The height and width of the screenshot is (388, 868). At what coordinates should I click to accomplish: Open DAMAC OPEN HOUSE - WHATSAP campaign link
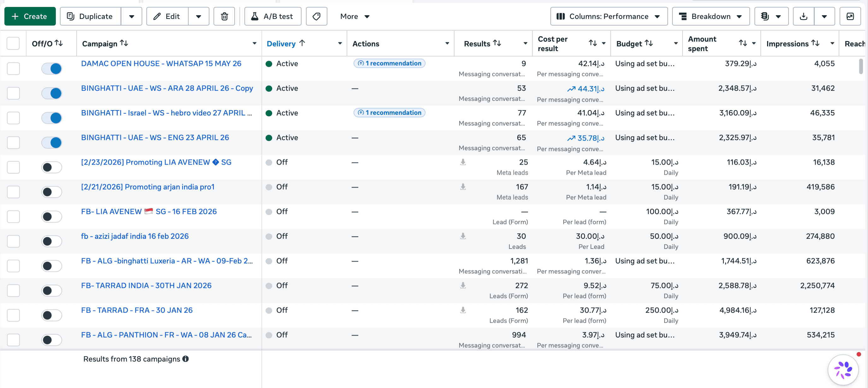161,63
